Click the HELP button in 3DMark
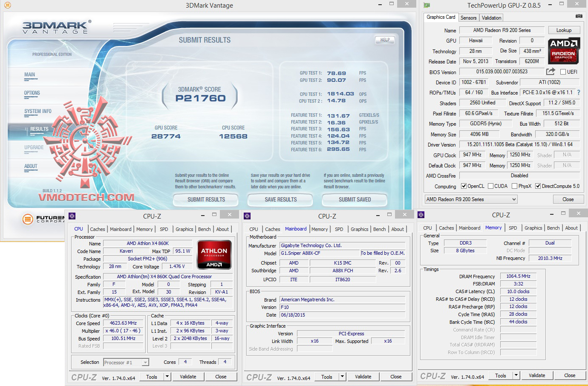Screen dimensions: 588x386 385,40
